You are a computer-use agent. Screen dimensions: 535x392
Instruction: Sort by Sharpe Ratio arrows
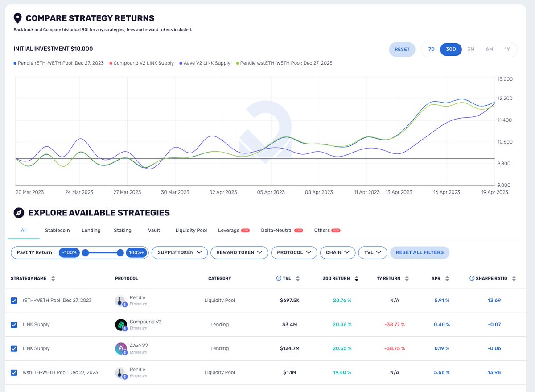pos(514,279)
